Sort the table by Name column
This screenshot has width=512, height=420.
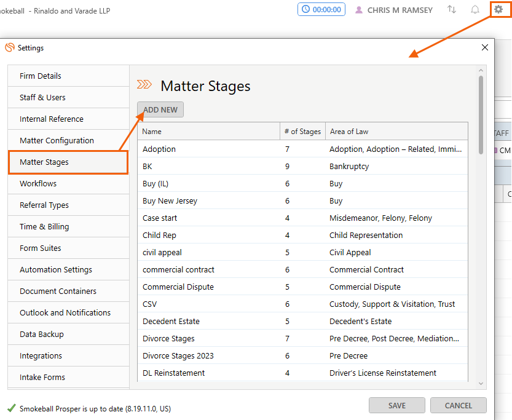click(209, 132)
